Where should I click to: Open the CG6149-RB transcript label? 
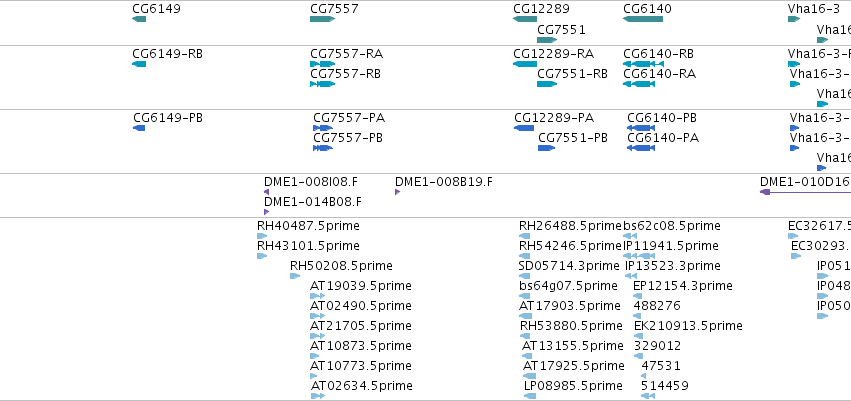coord(168,54)
